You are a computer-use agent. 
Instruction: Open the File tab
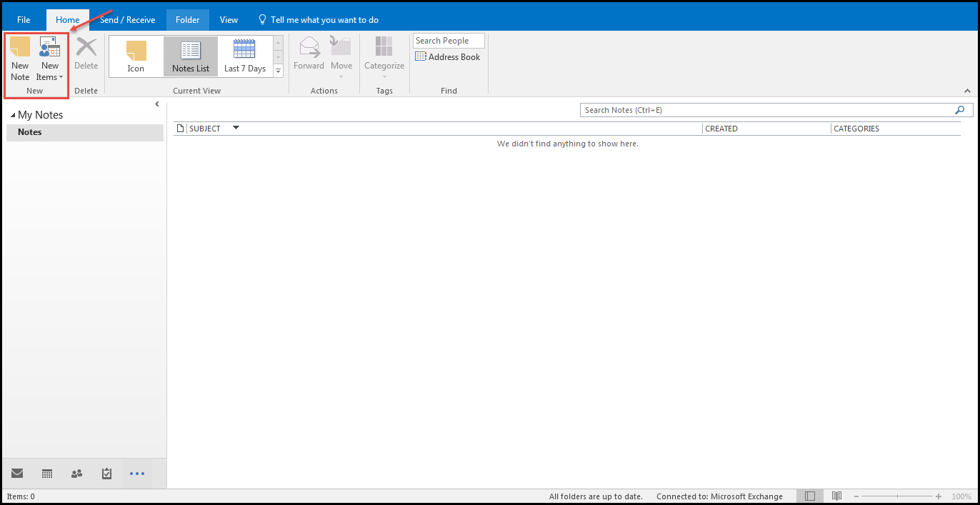point(24,20)
